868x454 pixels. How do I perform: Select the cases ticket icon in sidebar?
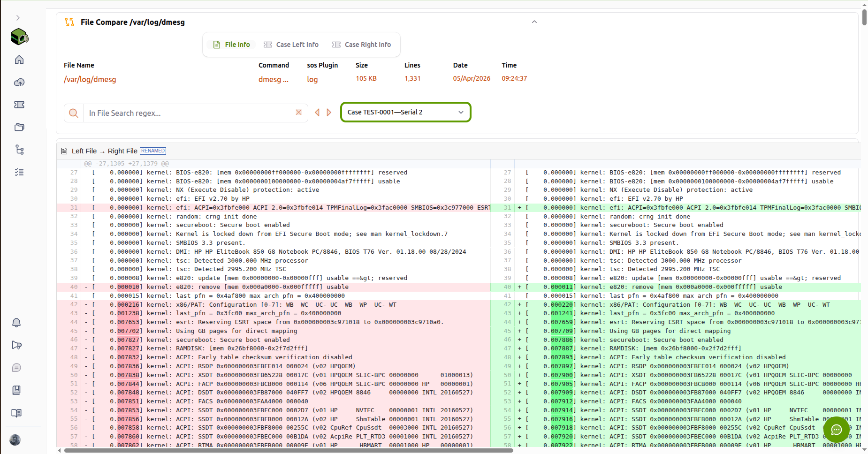(x=19, y=105)
